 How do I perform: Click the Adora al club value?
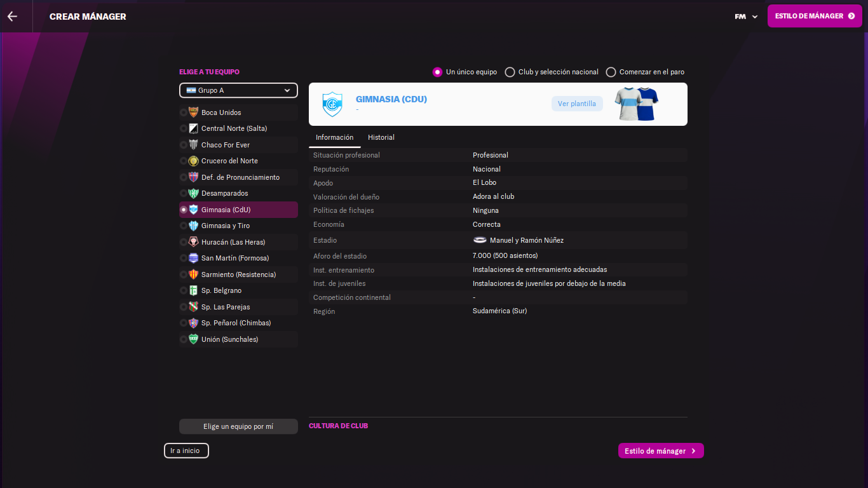tap(494, 196)
